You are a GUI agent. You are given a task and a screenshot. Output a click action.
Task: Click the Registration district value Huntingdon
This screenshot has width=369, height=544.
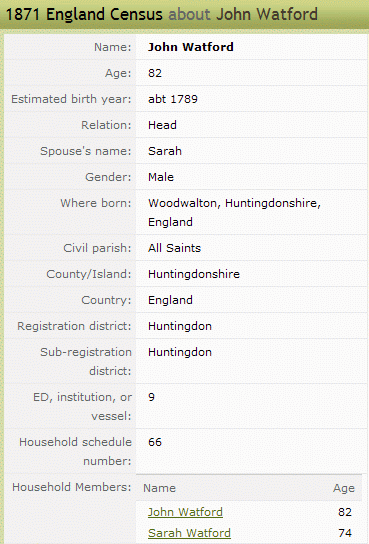click(x=180, y=326)
